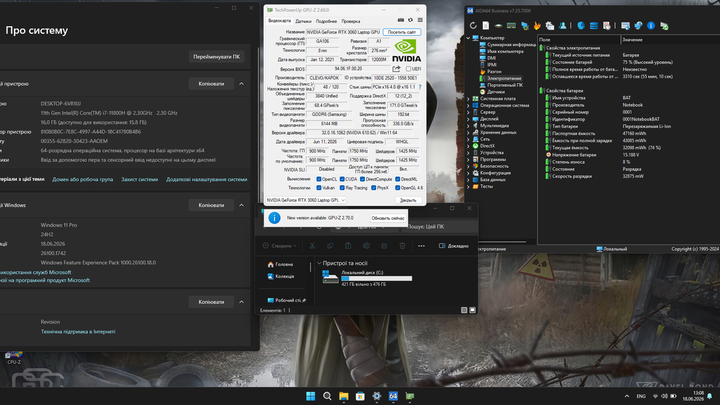This screenshot has height=405, width=720.
Task: Toggle the DirectML checkbox
Action: point(398,179)
